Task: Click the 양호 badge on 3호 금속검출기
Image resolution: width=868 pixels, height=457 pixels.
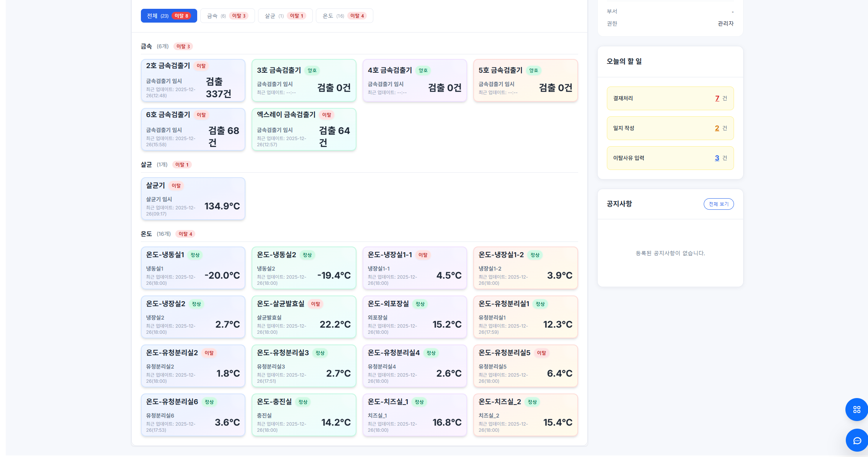Action: point(312,70)
